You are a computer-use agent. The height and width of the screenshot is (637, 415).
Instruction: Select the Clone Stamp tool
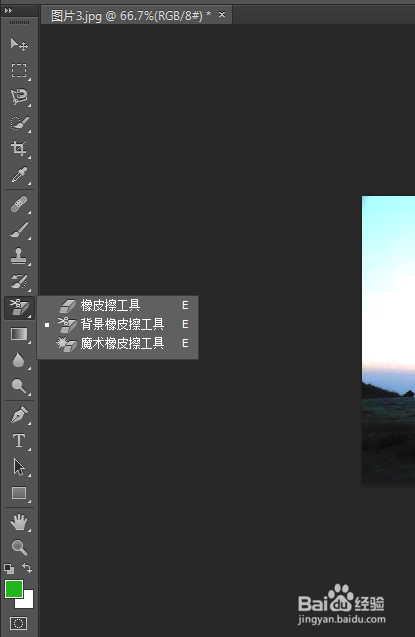click(x=19, y=256)
